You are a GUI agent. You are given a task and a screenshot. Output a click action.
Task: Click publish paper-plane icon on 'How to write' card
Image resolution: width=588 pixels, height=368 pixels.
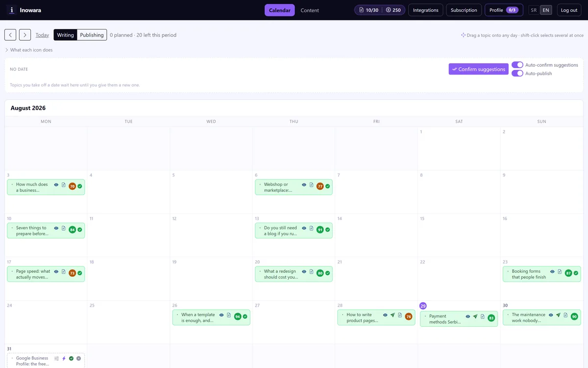[x=392, y=315]
